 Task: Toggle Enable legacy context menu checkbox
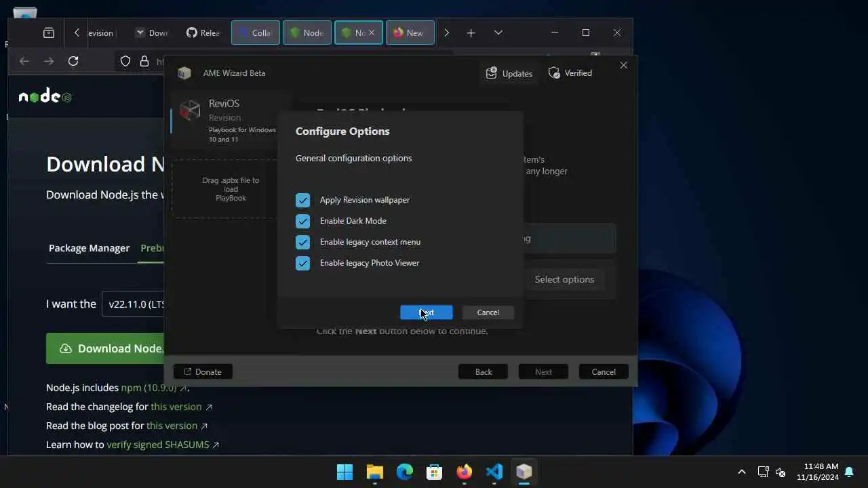pyautogui.click(x=302, y=242)
